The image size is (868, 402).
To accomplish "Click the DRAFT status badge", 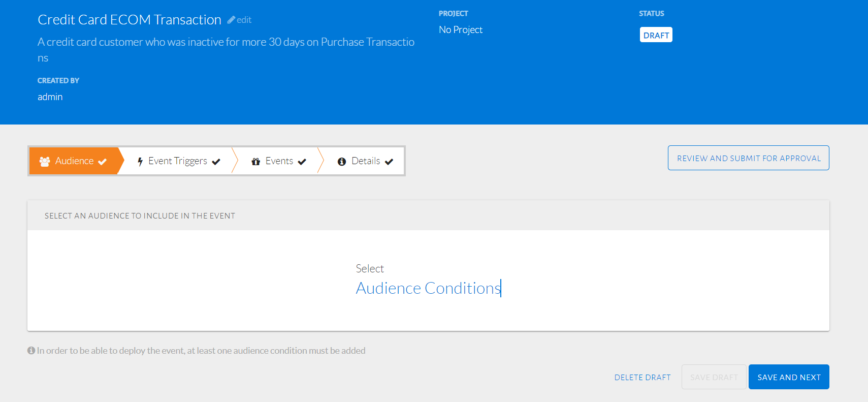I will (x=656, y=35).
